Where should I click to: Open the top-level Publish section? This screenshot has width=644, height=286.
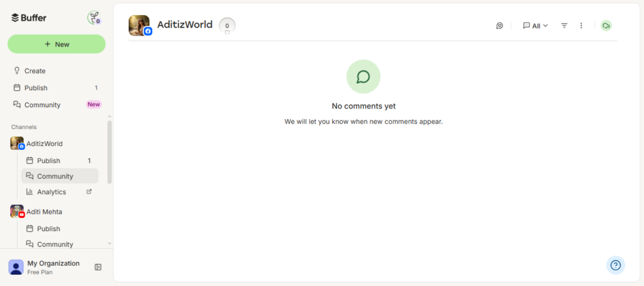(56, 88)
